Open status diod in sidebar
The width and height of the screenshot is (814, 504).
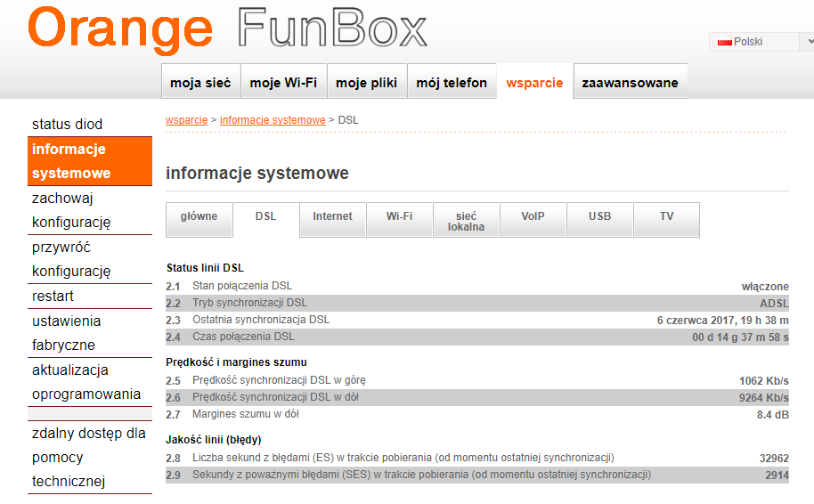click(90, 124)
